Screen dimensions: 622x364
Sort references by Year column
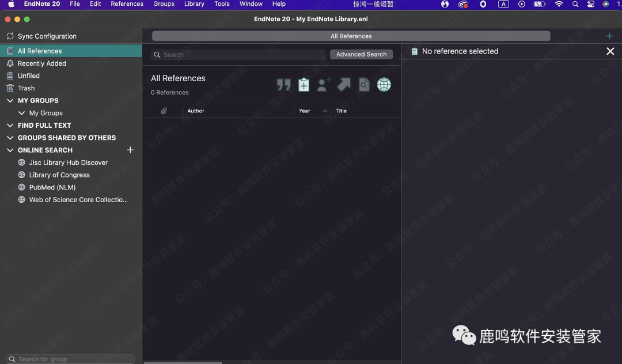coord(305,111)
